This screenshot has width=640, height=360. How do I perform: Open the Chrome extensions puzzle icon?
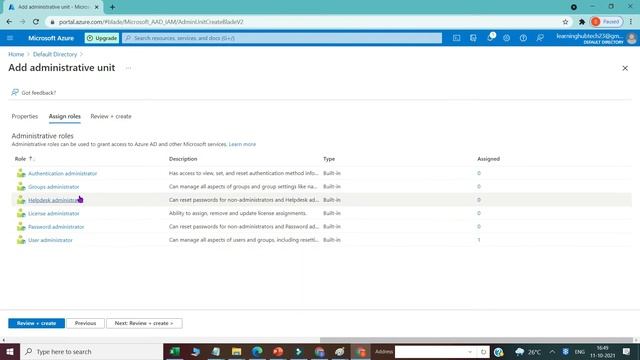pyautogui.click(x=582, y=22)
